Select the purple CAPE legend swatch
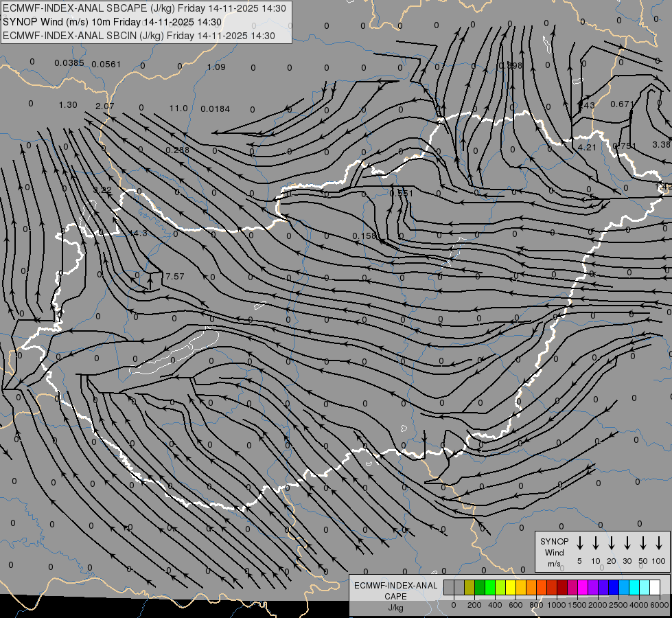This screenshot has height=618, width=672. point(592,587)
